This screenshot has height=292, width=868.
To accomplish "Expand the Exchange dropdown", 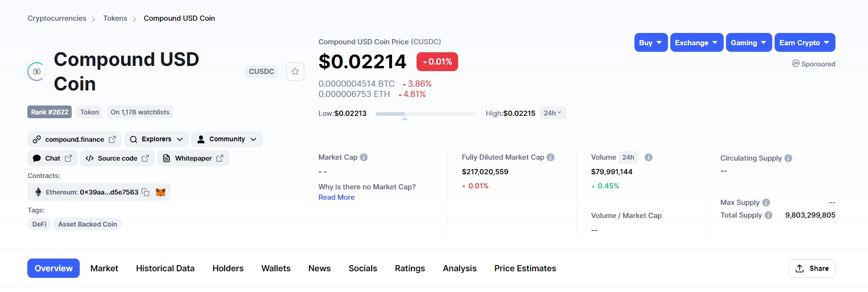I will coord(697,42).
